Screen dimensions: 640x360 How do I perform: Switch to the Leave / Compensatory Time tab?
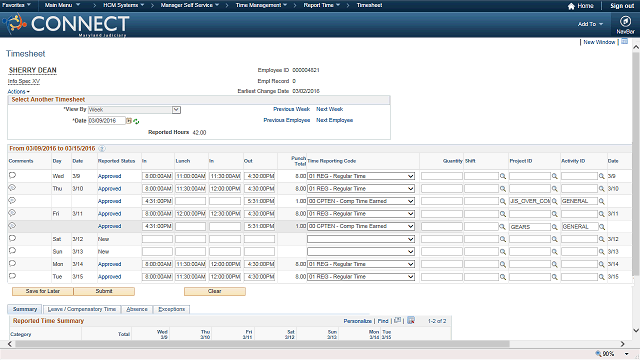point(82,309)
